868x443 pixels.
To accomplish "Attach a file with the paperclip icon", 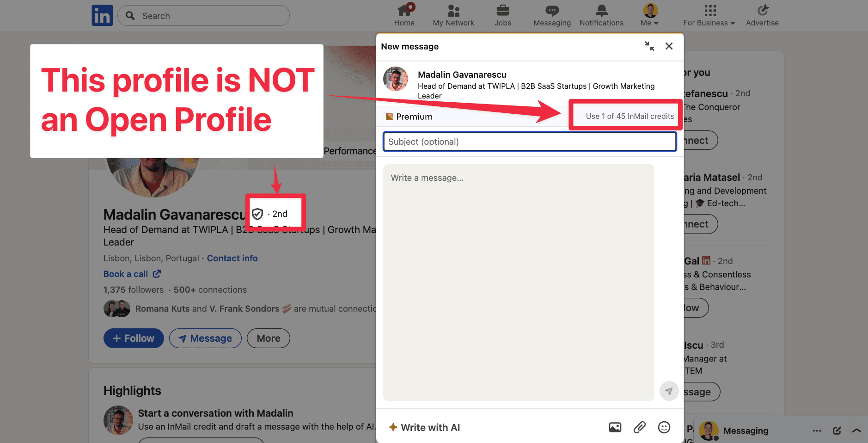I will pos(640,427).
